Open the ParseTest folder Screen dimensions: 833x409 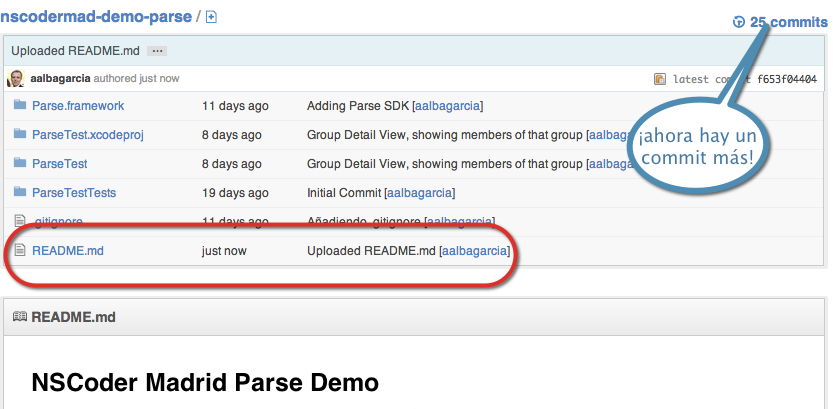pyautogui.click(x=60, y=164)
